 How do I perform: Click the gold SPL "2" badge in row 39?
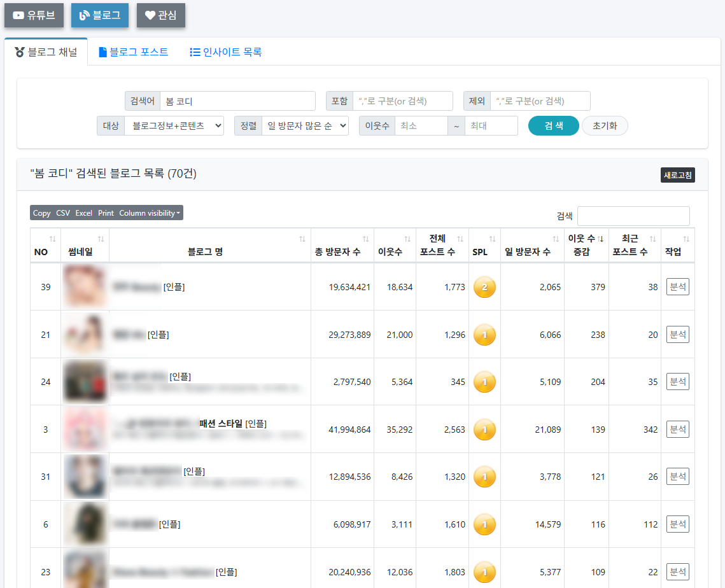coord(484,286)
